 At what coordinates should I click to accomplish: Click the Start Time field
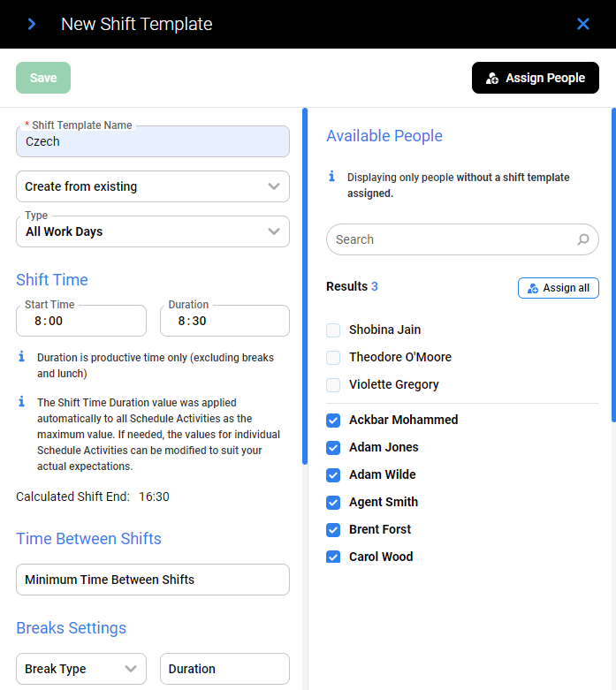(x=81, y=321)
